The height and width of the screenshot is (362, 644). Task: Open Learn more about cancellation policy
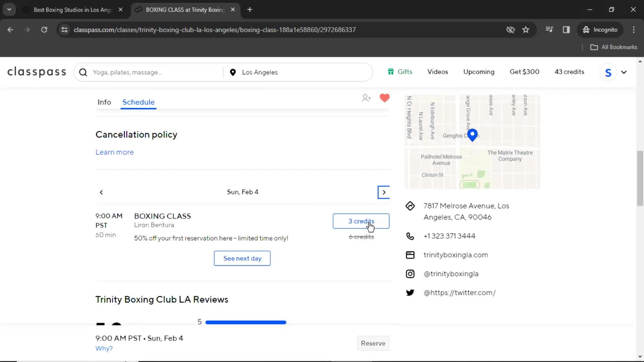point(114,152)
